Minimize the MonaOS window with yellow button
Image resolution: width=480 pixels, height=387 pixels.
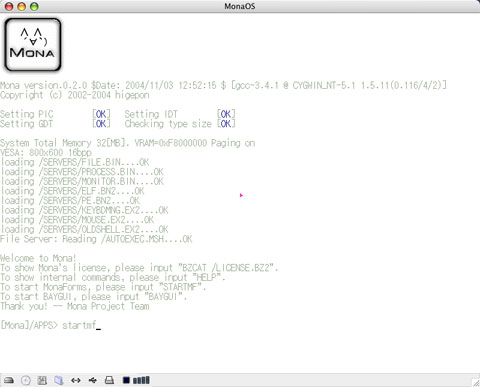coord(22,6)
